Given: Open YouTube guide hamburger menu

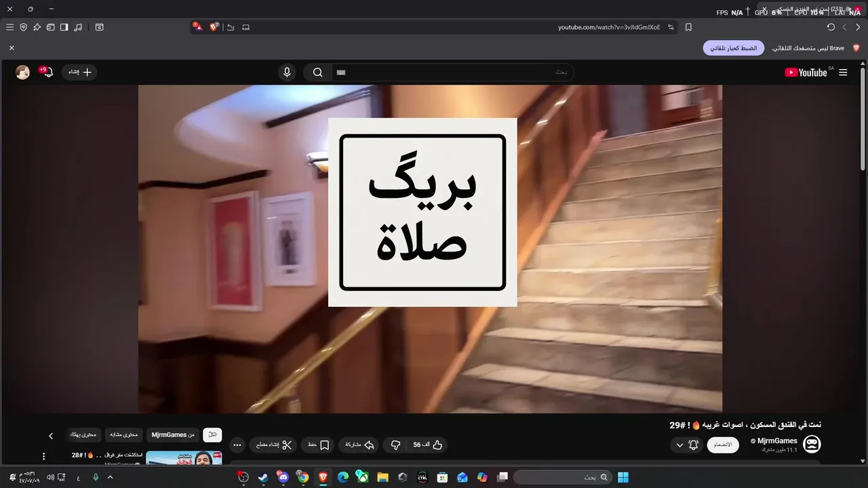Looking at the screenshot, I should [x=843, y=73].
